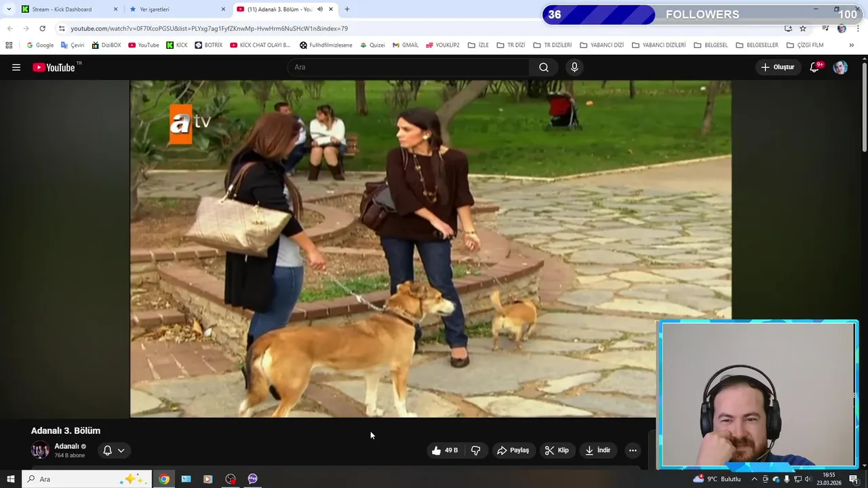Viewport: 868px width, 488px height.
Task: Open the Google bookmark
Action: (x=40, y=45)
